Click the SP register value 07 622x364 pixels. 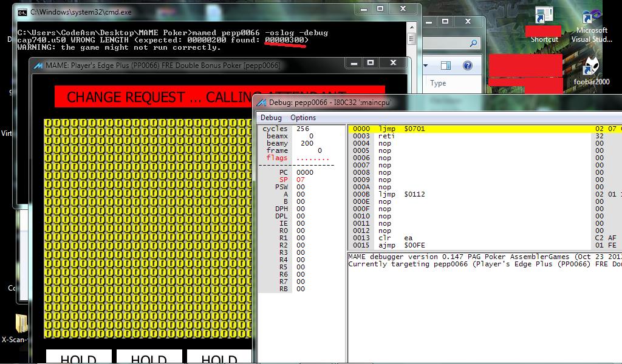pyautogui.click(x=300, y=180)
